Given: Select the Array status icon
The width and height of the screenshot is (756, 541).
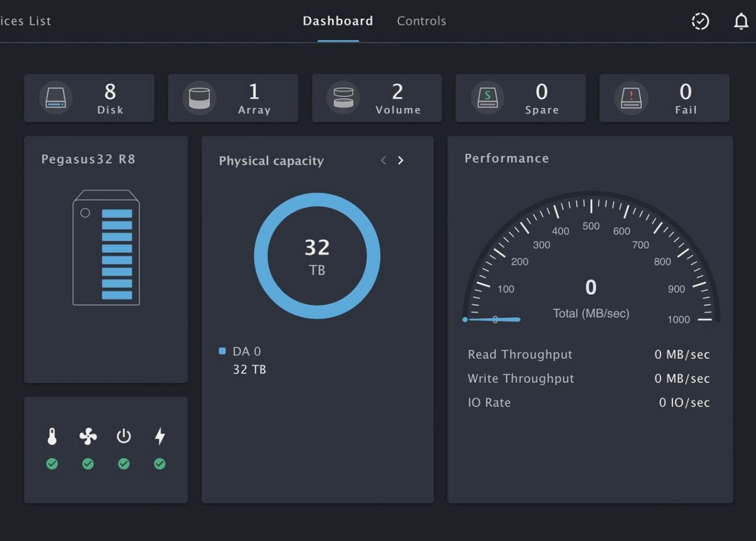Looking at the screenshot, I should tap(199, 98).
